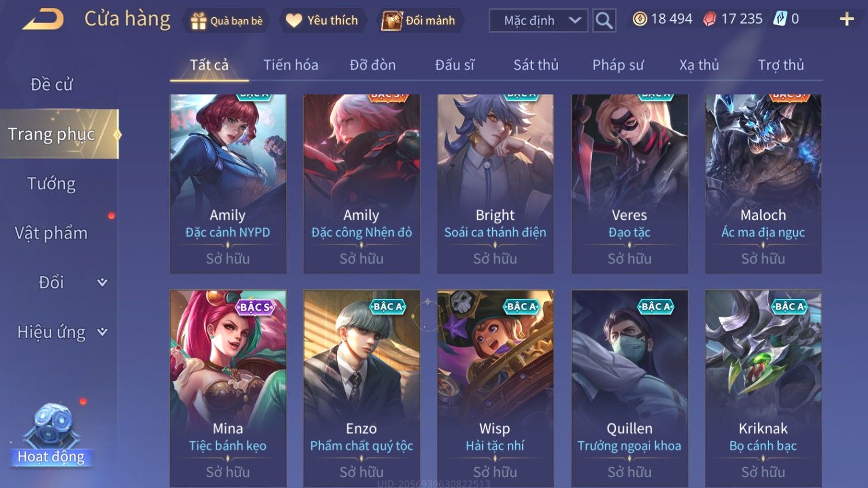Open the Mina Tiệc bánh kẹo skin card
This screenshot has height=488, width=868.
[x=228, y=388]
